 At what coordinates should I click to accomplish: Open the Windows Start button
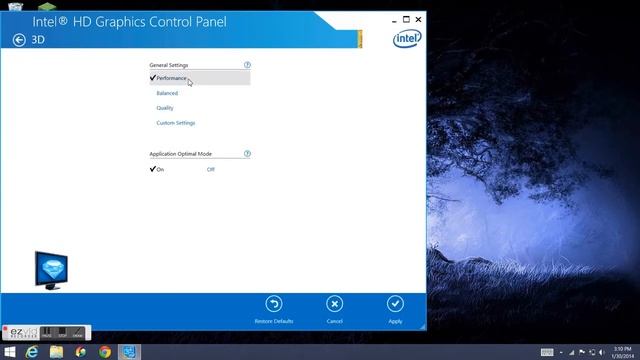[9, 352]
